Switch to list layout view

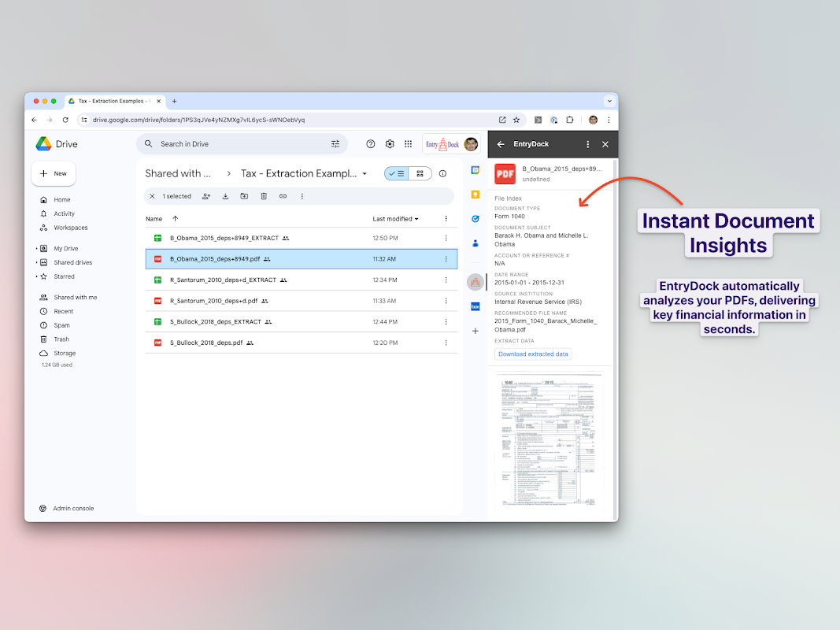click(x=397, y=173)
